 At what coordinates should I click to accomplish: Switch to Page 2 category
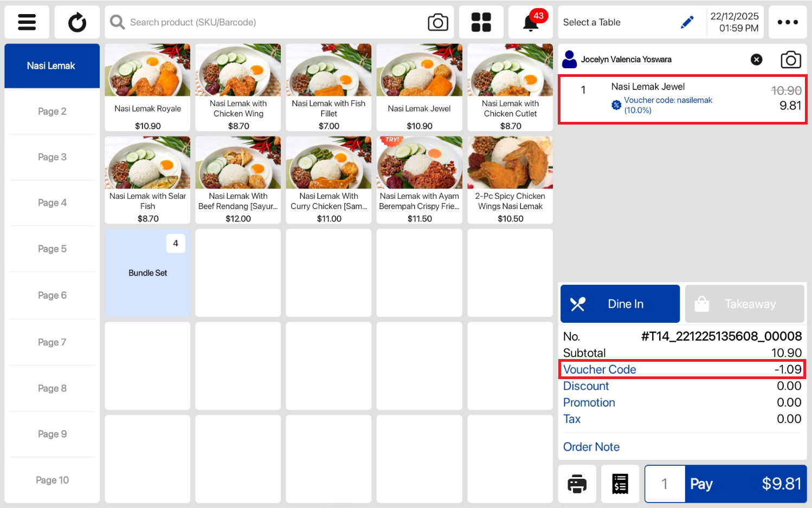click(x=52, y=112)
